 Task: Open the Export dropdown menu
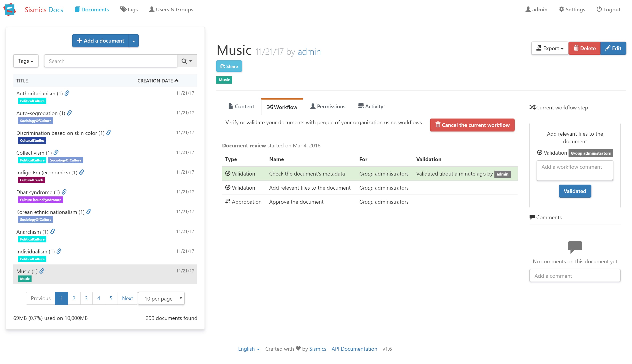tap(550, 48)
